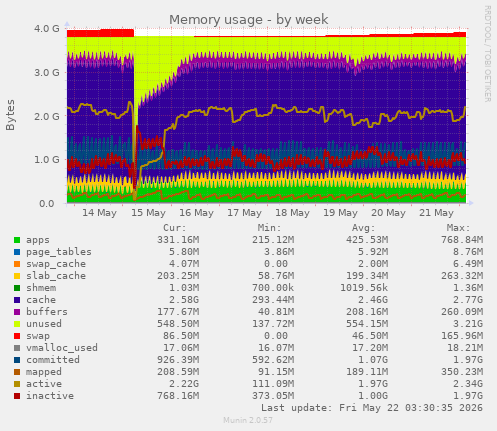The width and height of the screenshot is (497, 431).
Task: Select the 'unused' legend label
Action: pyautogui.click(x=44, y=324)
